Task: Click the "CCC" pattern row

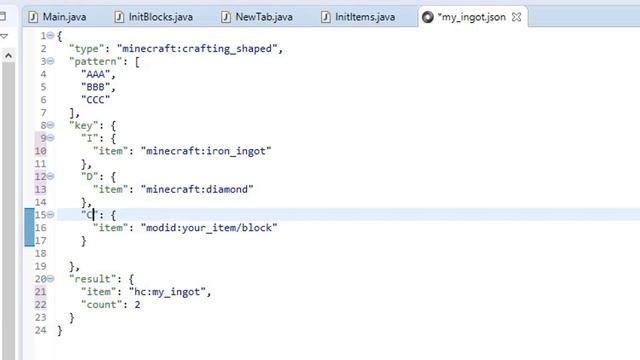Action: point(96,100)
